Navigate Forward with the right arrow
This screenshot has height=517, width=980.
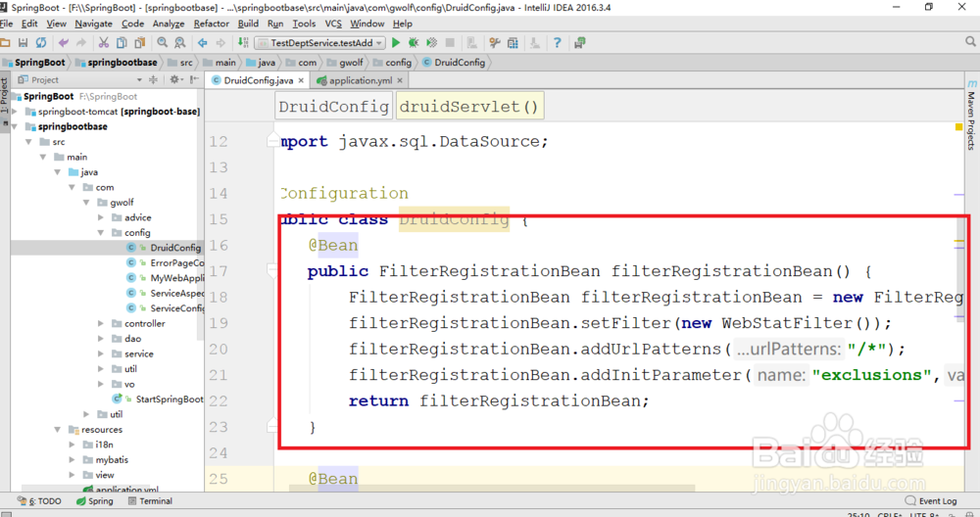[220, 42]
